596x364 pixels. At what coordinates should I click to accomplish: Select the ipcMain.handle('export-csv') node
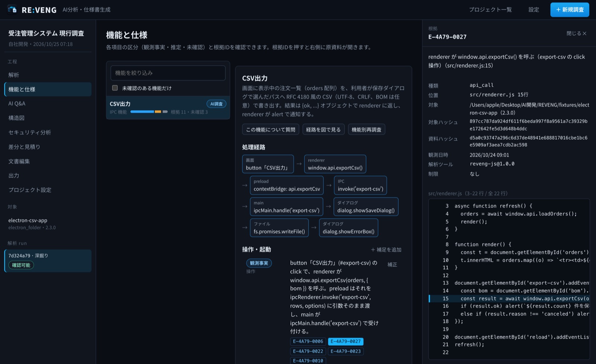pyautogui.click(x=286, y=207)
